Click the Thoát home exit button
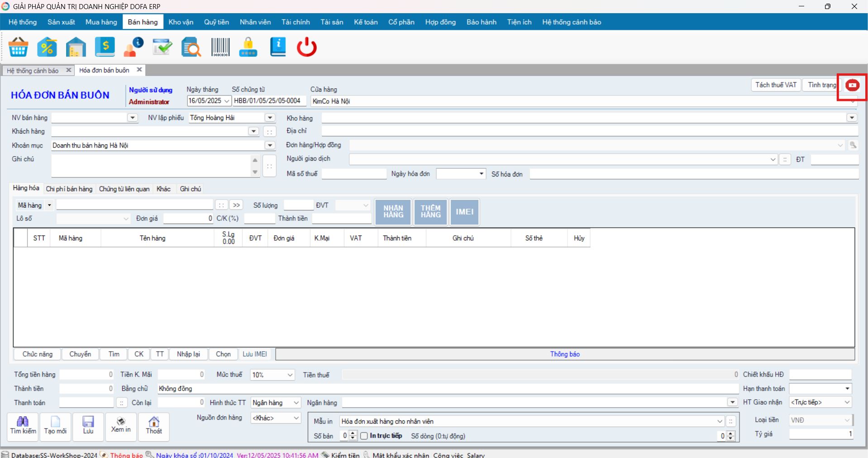 coord(154,426)
